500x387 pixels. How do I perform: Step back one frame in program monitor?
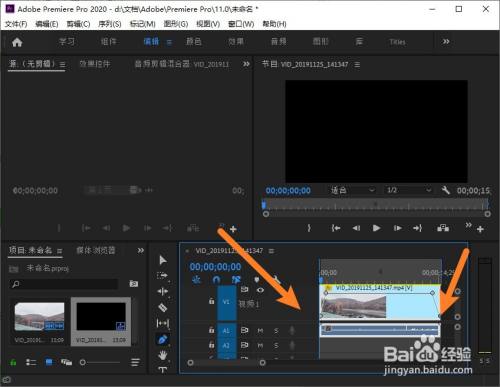pos(356,228)
